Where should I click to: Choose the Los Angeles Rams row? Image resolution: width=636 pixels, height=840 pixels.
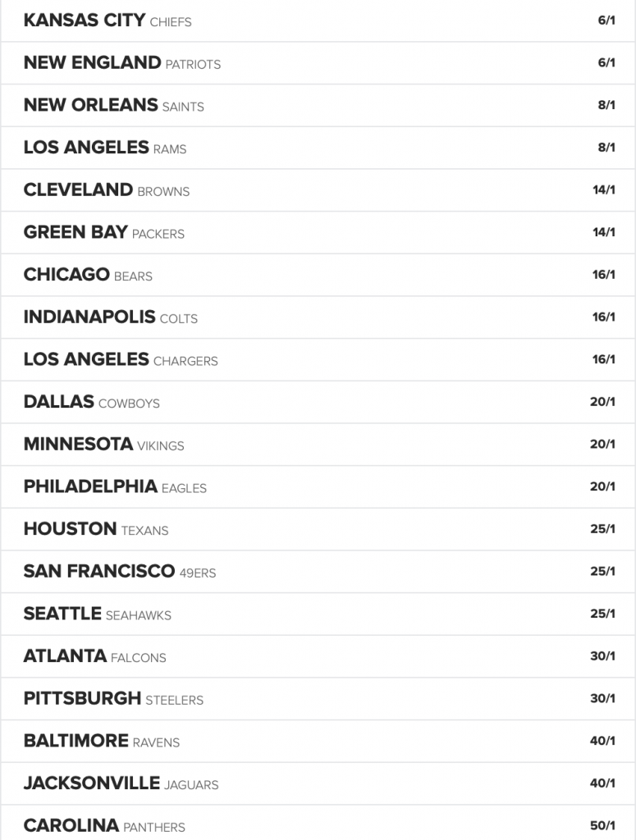pyautogui.click(x=318, y=148)
